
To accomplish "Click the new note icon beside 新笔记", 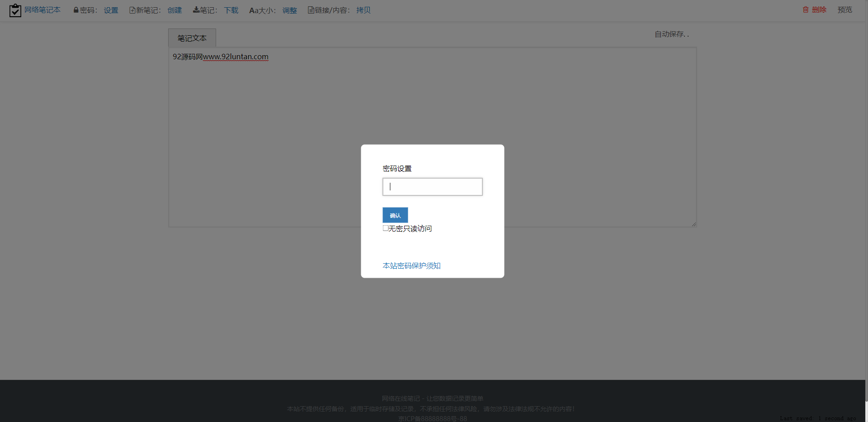I will [x=132, y=10].
